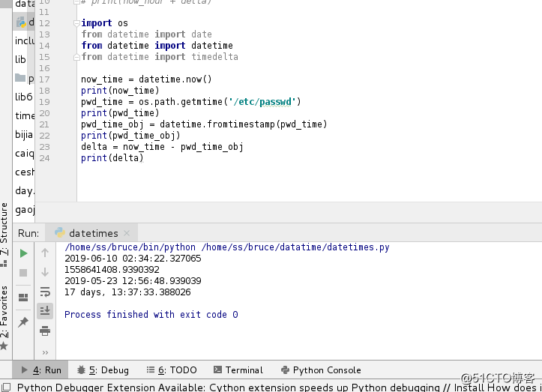Viewport: 542px width, 392px height.
Task: Open the 6: TODO tool window
Action: (x=172, y=370)
